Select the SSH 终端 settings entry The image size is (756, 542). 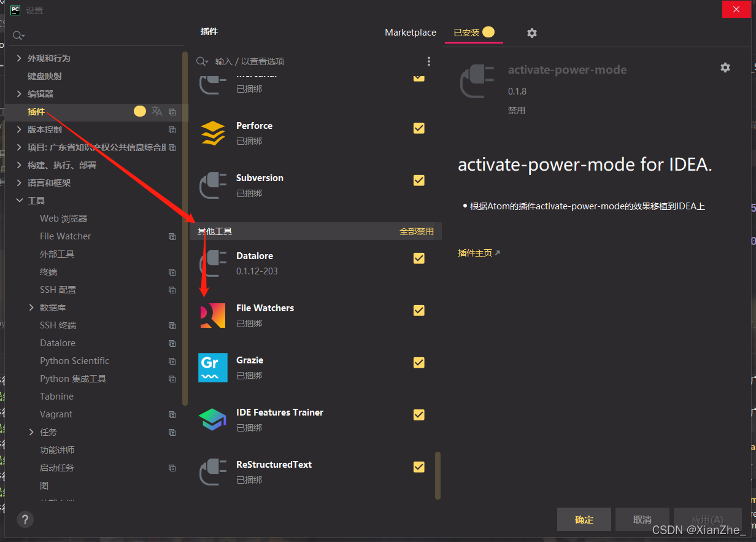click(58, 325)
